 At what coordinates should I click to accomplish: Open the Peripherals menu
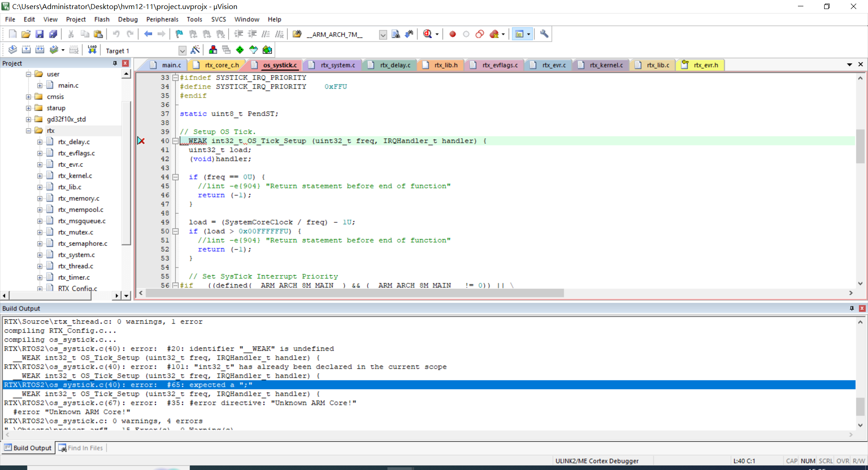point(162,19)
